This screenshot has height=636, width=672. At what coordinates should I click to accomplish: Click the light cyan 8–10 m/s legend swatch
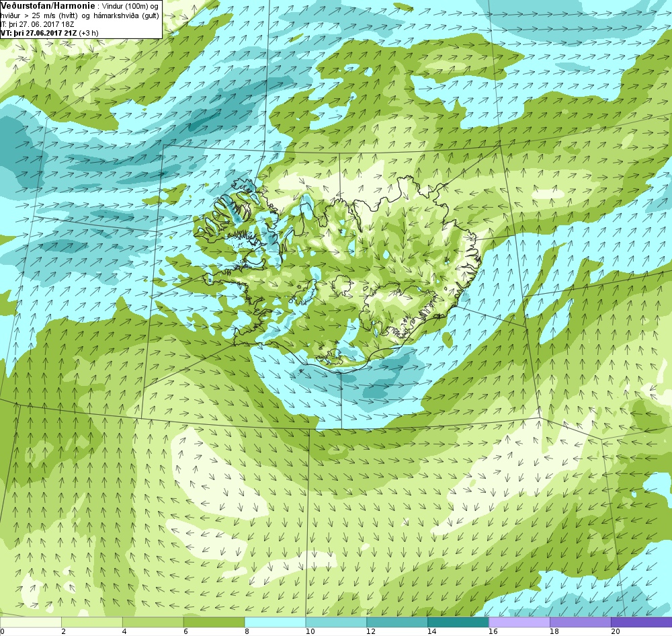pos(275,622)
